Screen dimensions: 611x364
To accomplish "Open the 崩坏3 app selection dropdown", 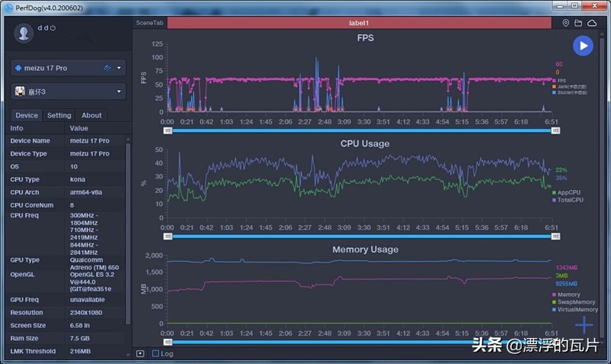I will click(119, 92).
